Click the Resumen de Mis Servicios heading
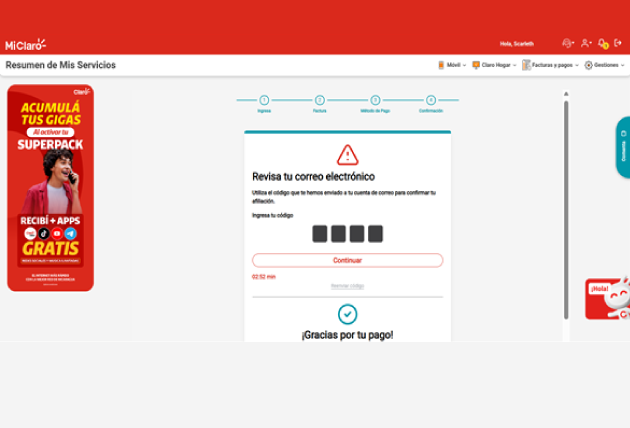 click(x=61, y=65)
